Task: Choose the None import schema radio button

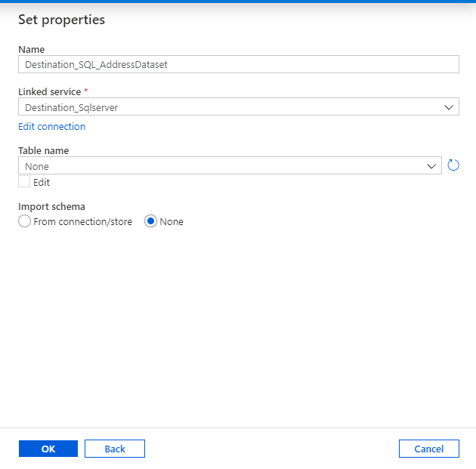Action: 150,221
